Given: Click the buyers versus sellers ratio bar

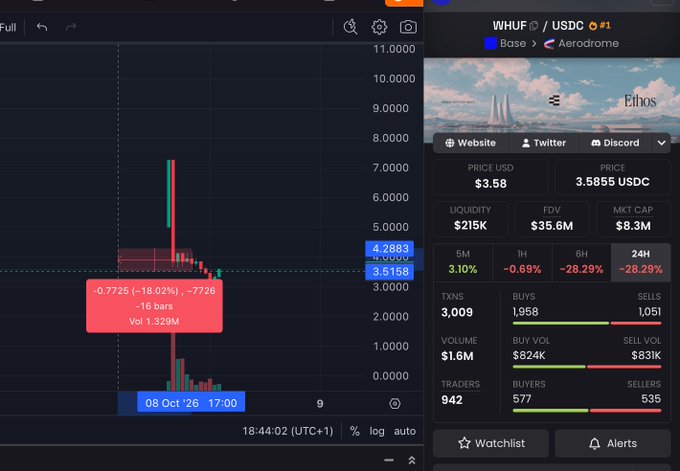Looking at the screenshot, I should pos(587,411).
